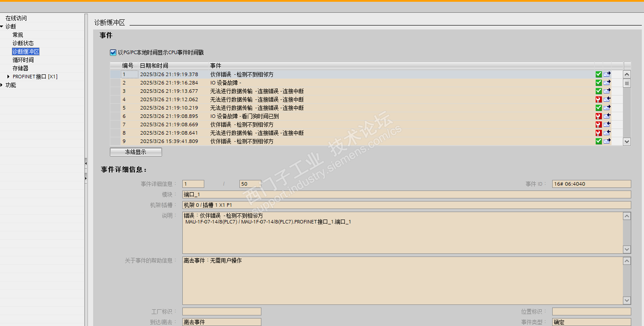Click the incoming envelope icon of event 4
644x326 pixels.
pos(607,99)
